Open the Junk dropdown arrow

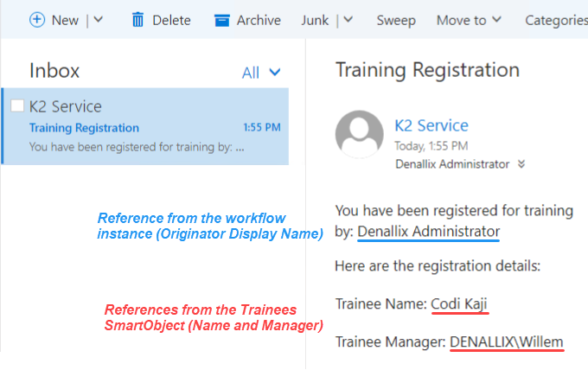click(348, 20)
